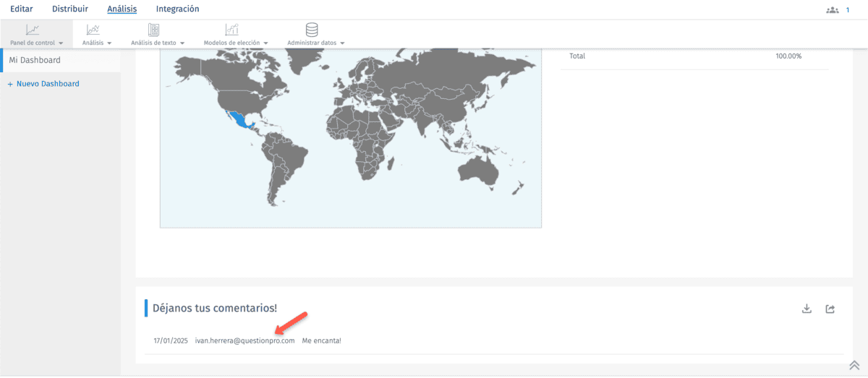
Task: Expand the Análisis toolbar dropdown
Action: pos(109,43)
